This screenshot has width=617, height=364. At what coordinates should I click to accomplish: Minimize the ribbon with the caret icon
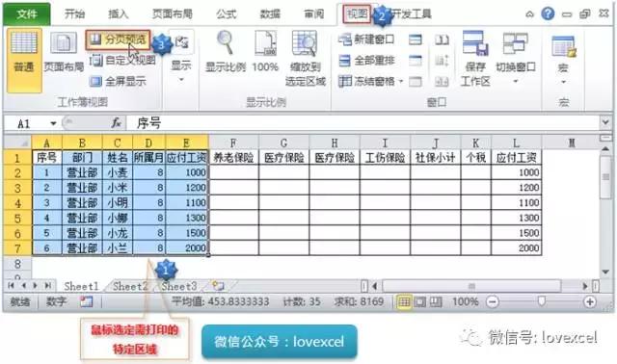[x=529, y=14]
